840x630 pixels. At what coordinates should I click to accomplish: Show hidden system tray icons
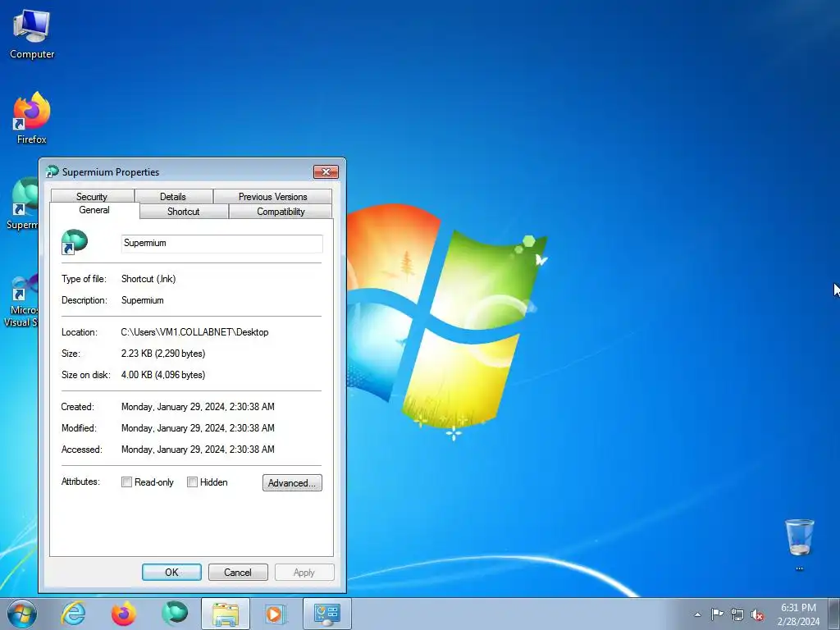pyautogui.click(x=697, y=614)
